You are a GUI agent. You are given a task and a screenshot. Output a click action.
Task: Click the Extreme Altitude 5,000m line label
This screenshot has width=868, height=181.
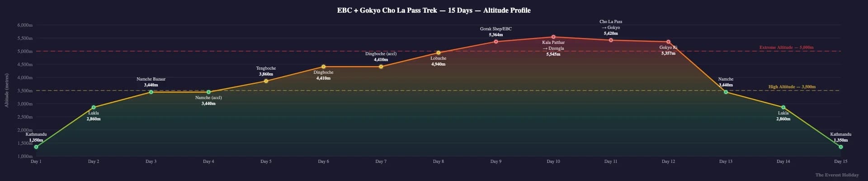(x=786, y=48)
